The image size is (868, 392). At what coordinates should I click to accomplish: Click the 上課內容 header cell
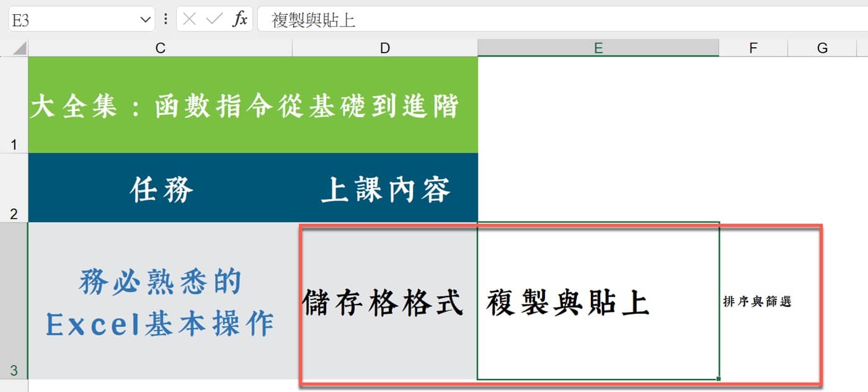[x=385, y=188]
